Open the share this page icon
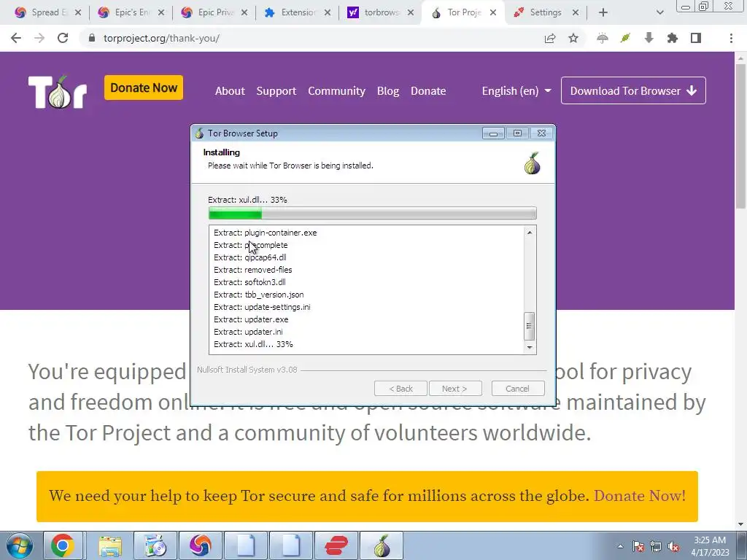 click(550, 38)
